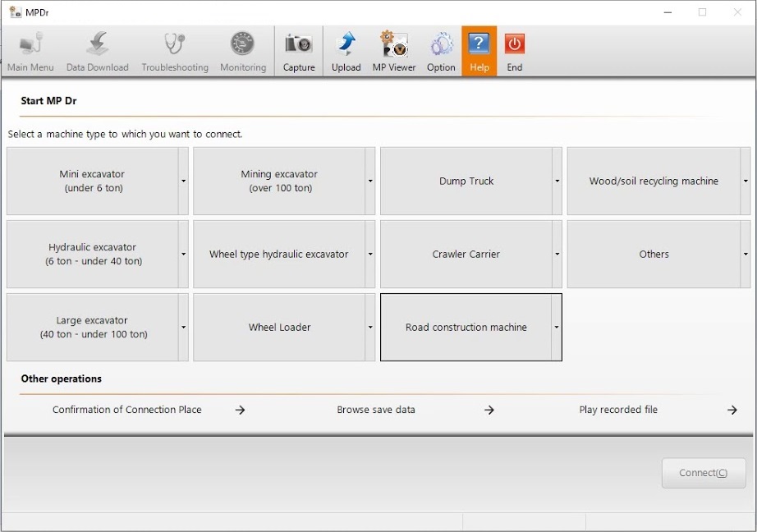Select Road construction machine
757x532 pixels.
click(466, 328)
